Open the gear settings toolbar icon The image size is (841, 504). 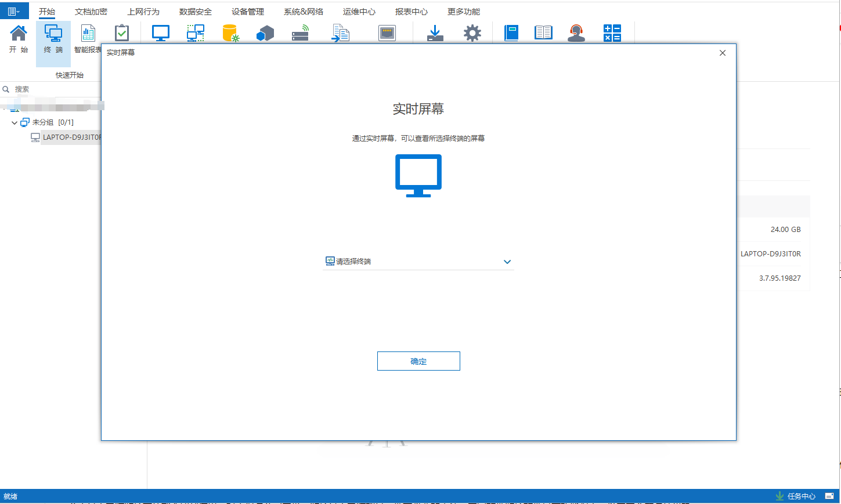coord(472,33)
